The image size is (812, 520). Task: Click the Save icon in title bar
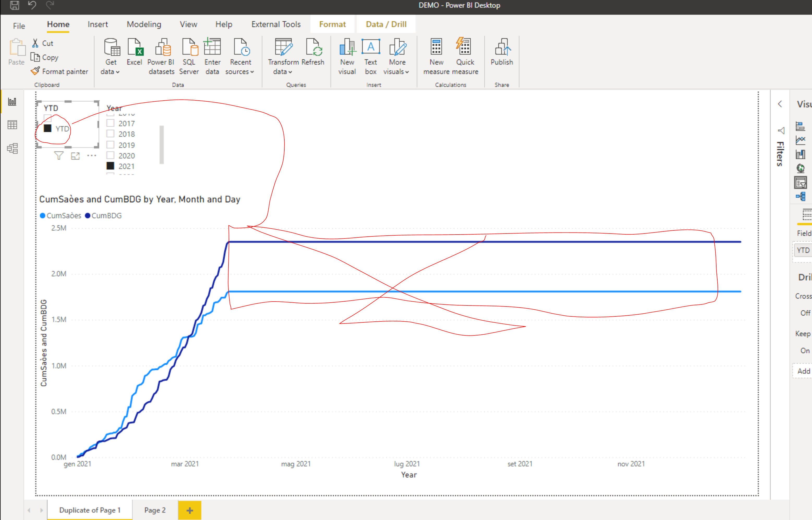15,5
